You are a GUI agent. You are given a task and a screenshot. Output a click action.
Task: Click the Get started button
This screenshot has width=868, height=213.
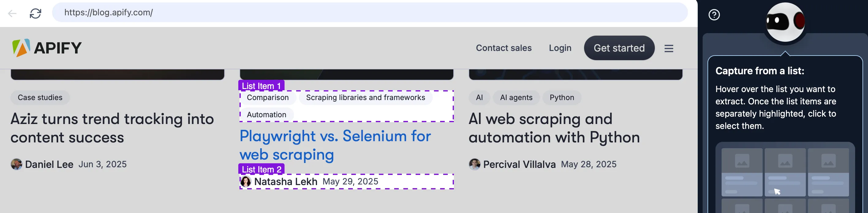click(619, 48)
